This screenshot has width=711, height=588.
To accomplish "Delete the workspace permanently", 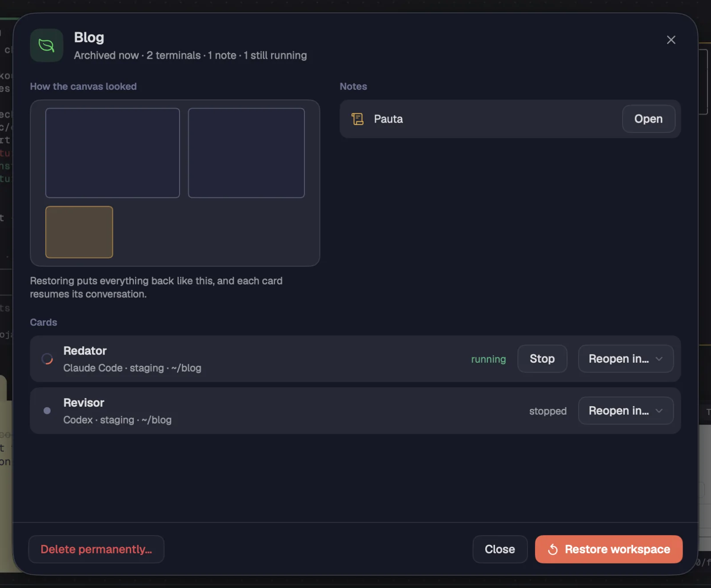I will (96, 549).
